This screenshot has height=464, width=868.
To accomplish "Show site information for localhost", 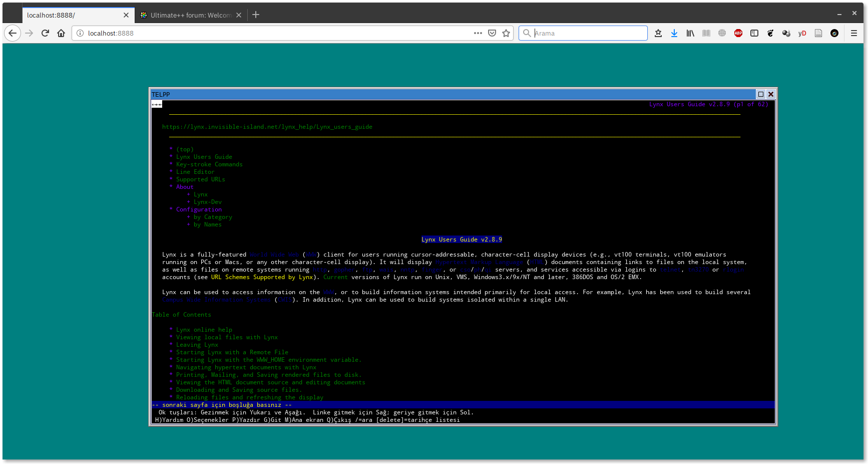I will (x=80, y=33).
